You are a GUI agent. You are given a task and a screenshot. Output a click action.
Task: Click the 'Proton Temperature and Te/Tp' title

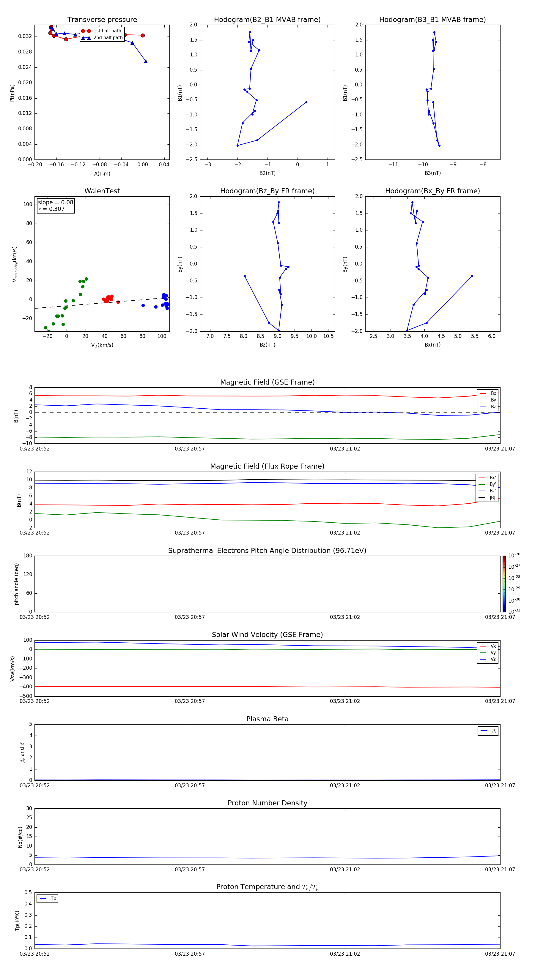click(267, 887)
